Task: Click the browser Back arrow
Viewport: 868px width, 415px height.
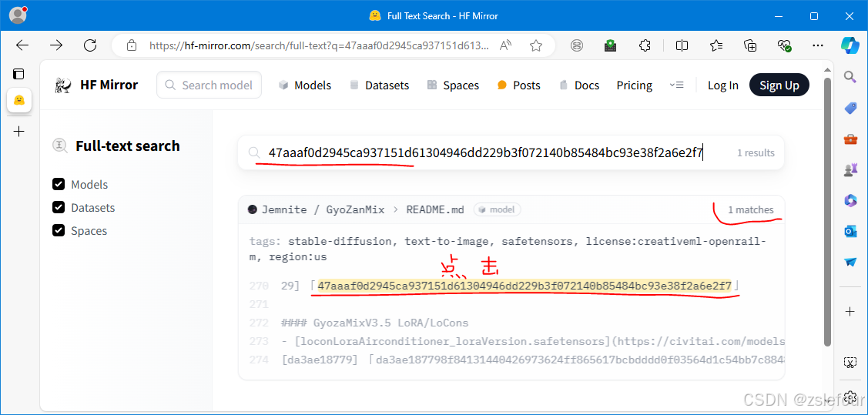Action: 22,45
